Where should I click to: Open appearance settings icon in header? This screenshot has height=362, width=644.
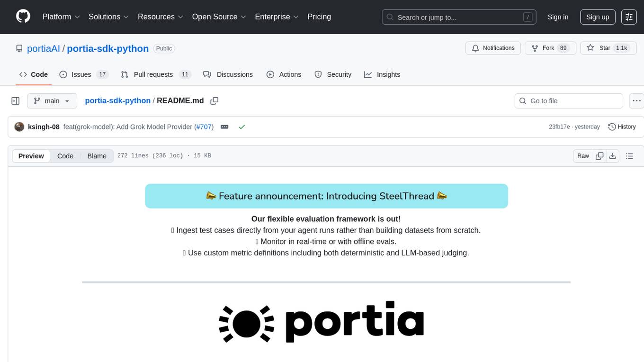tap(629, 17)
